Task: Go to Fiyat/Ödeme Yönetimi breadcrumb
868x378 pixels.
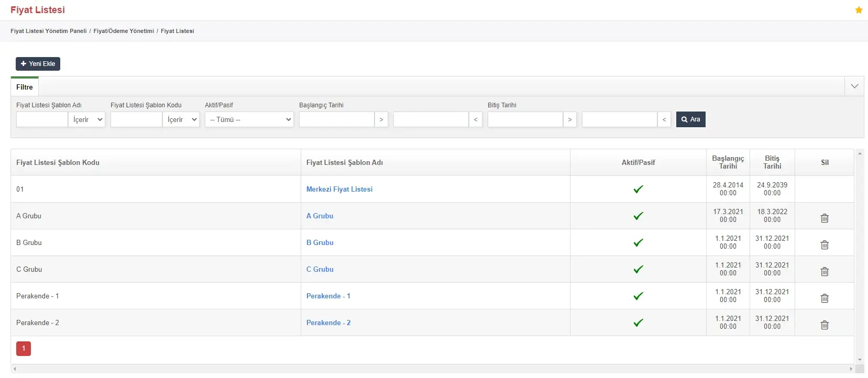Action: click(124, 31)
